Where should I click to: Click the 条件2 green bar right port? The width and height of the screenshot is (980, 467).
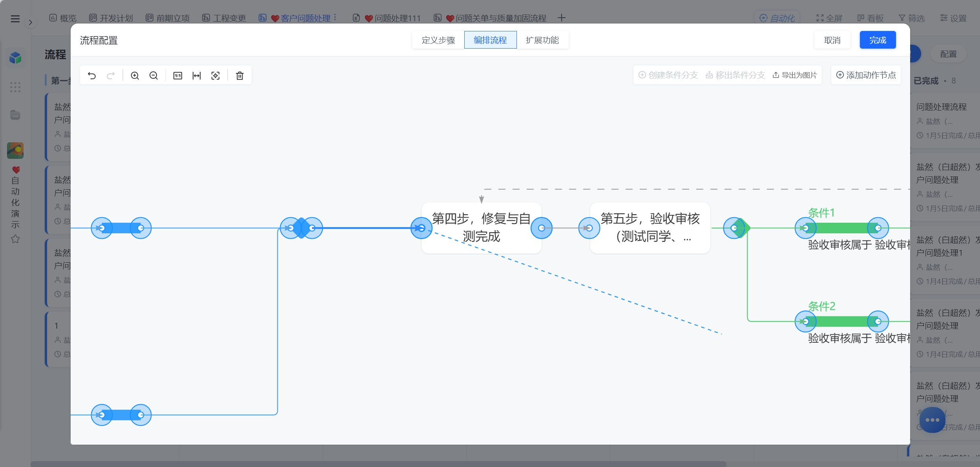(878, 321)
